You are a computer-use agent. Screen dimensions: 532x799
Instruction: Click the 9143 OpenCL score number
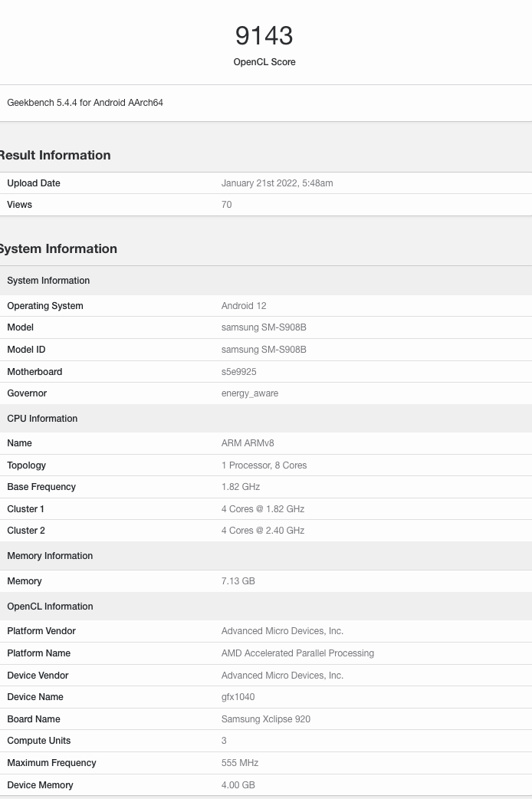coord(264,35)
